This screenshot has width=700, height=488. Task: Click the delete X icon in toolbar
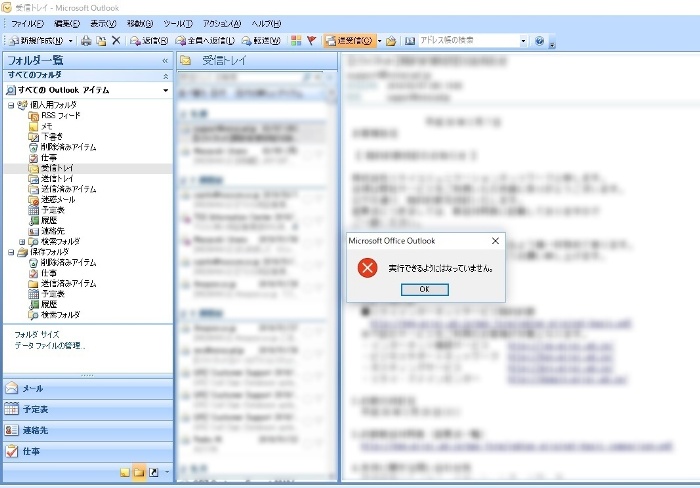point(116,41)
